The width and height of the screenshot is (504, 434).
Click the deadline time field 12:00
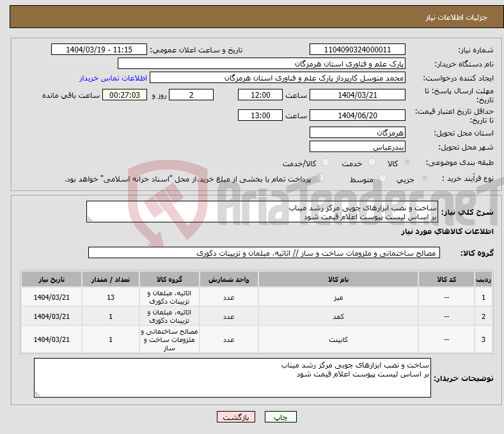(x=260, y=95)
